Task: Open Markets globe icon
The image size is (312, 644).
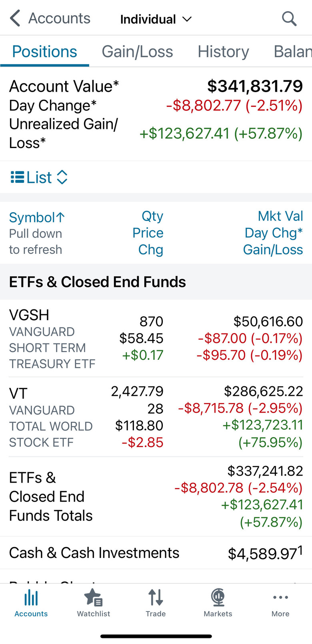Action: [218, 598]
